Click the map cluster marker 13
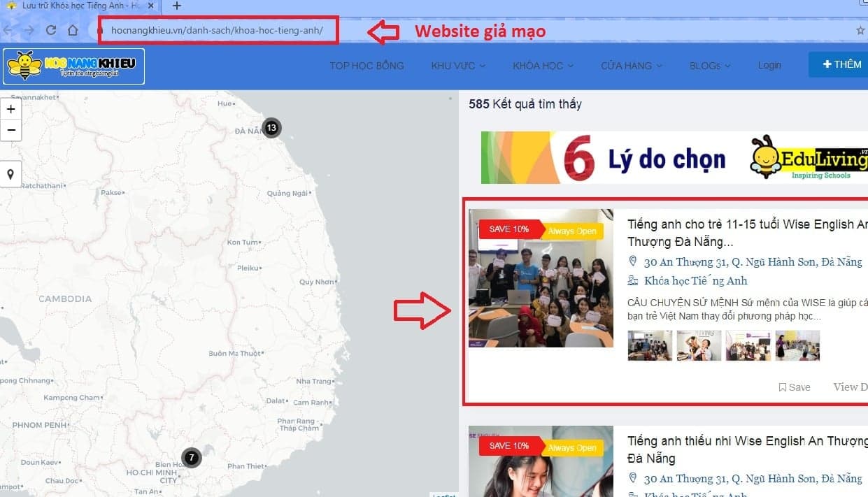 271,128
